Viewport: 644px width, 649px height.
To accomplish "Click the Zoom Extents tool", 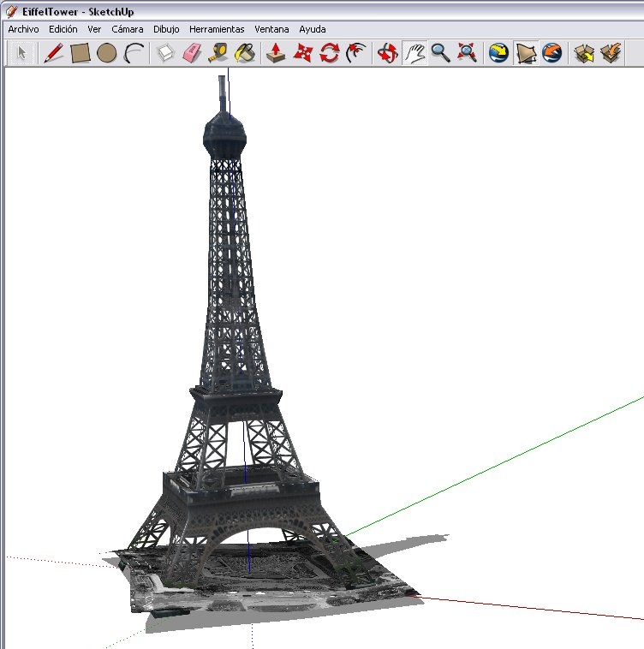I will click(x=467, y=53).
